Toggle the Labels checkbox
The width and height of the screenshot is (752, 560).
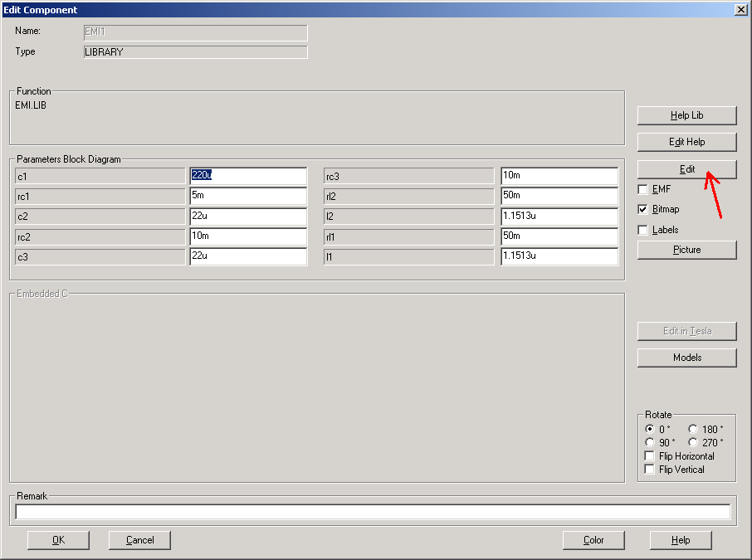tap(643, 230)
